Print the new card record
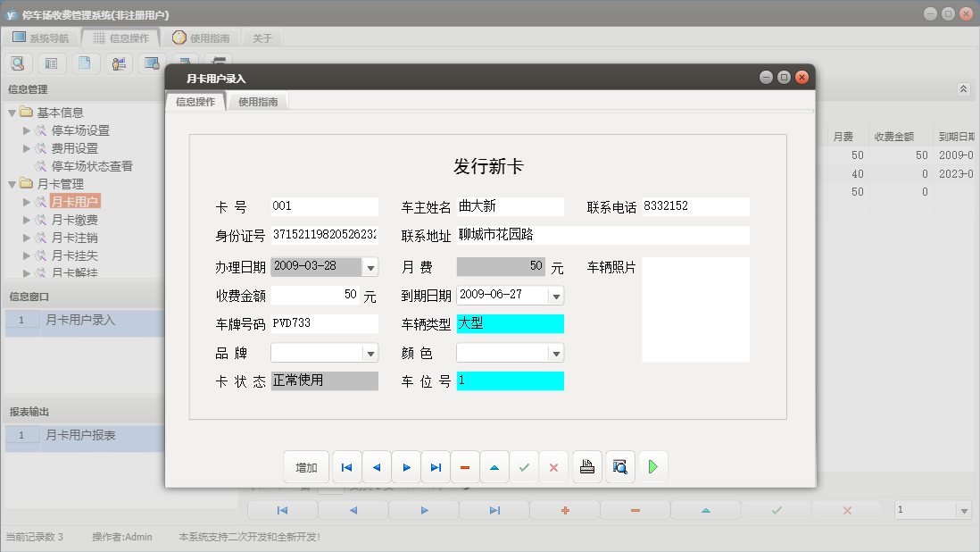This screenshot has width=980, height=552. tap(586, 466)
